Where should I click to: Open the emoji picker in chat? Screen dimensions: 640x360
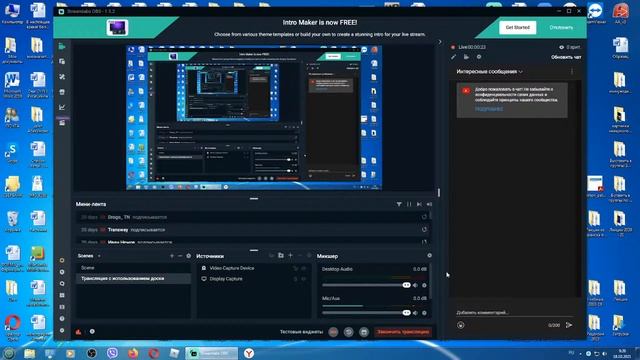[x=460, y=325]
